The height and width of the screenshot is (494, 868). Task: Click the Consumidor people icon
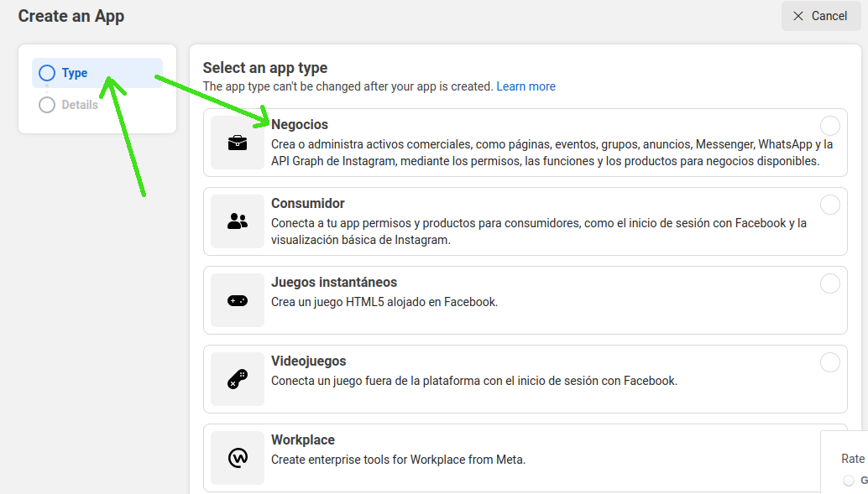point(238,221)
